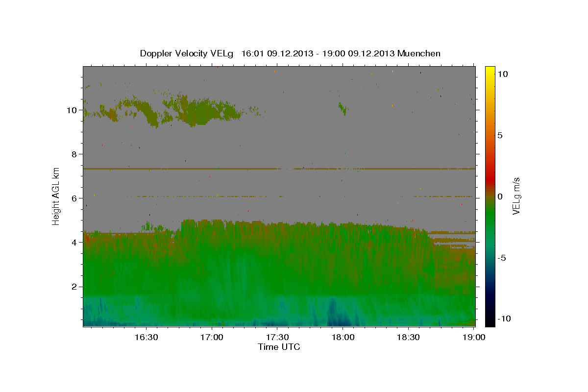Click the colorbar '0' tick value
Viewport: 588px width, 392px height.
click(x=500, y=196)
